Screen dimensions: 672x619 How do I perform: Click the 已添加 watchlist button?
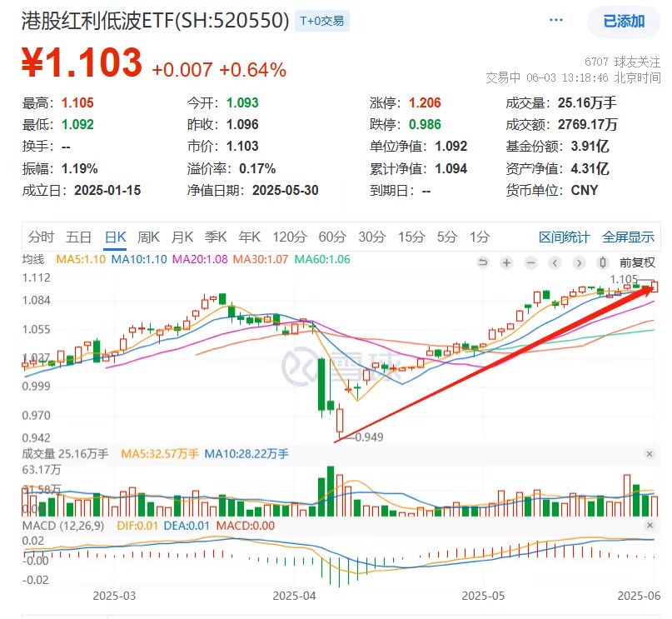click(x=624, y=21)
